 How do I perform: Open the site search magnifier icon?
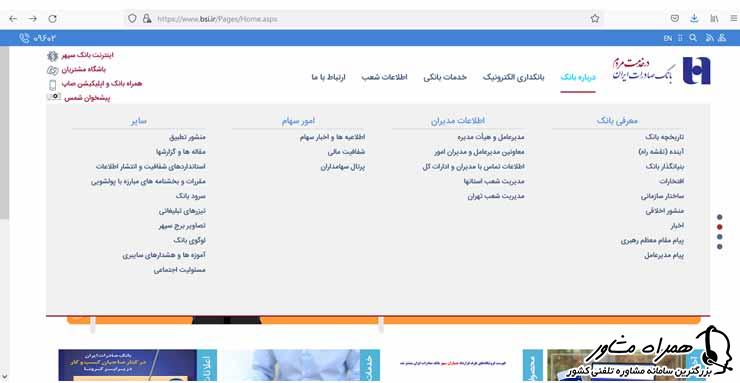(693, 38)
